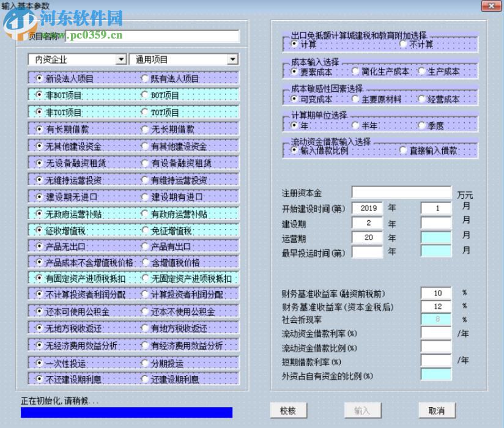
Task: Choose 分期投运 instead of 一次性投运
Action: [144, 363]
